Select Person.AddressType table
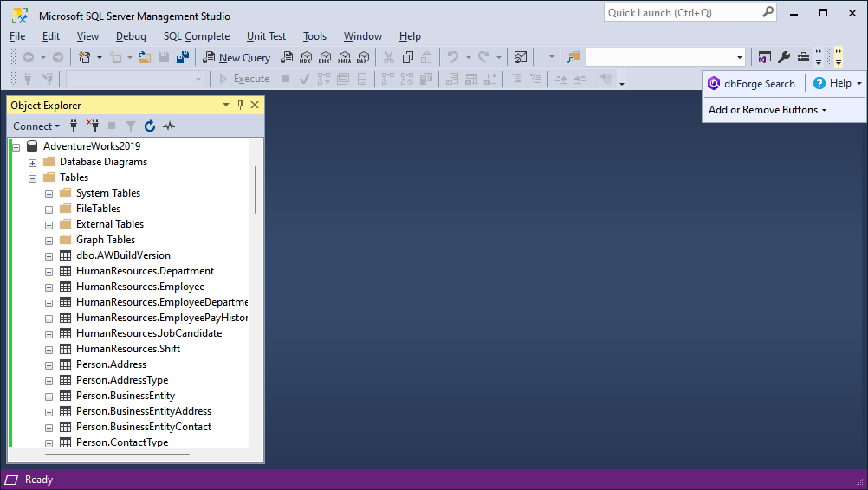Image resolution: width=868 pixels, height=490 pixels. tap(122, 380)
